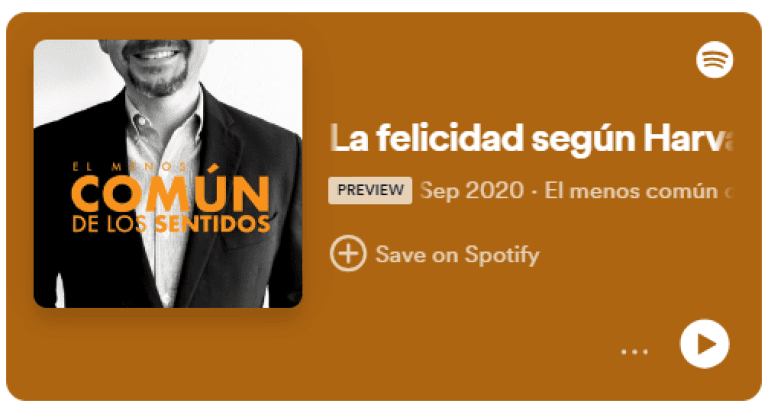Click the white shirt collar in artwork
Image resolution: width=768 pixels, height=407 pixels.
pyautogui.click(x=162, y=118)
